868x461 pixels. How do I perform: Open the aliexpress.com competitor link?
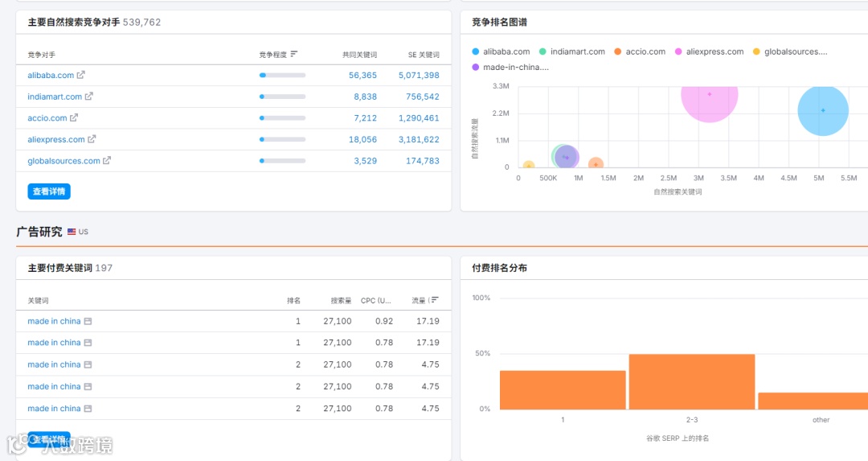click(x=56, y=140)
